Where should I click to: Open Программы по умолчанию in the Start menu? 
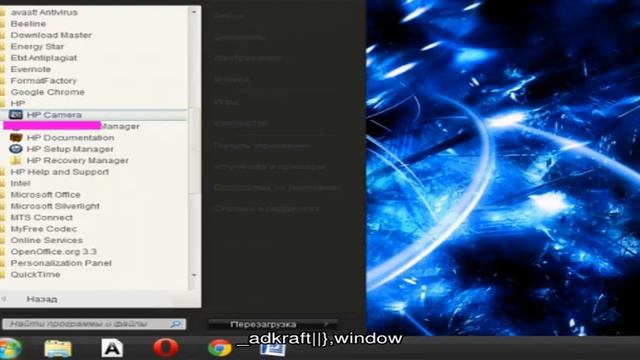(x=277, y=188)
